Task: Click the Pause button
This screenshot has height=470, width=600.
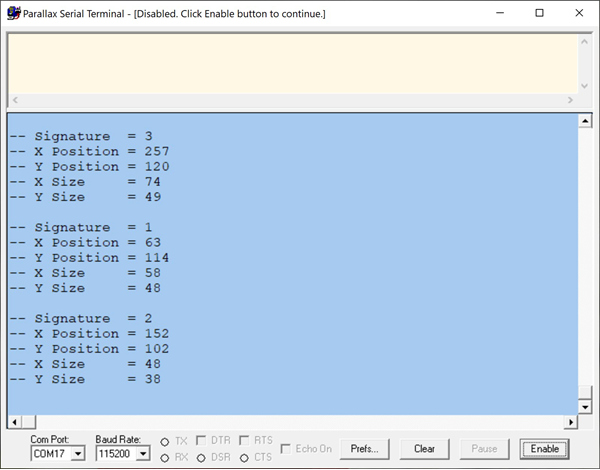Action: pos(484,449)
